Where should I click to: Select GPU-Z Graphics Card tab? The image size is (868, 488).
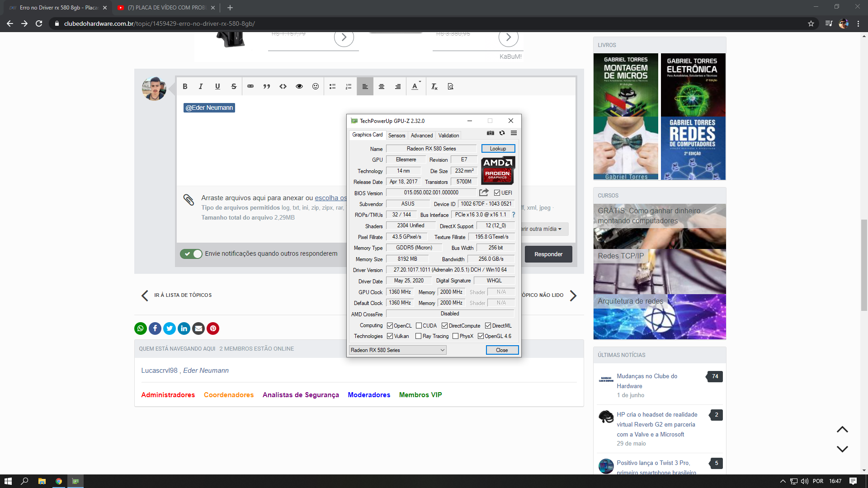pos(367,135)
